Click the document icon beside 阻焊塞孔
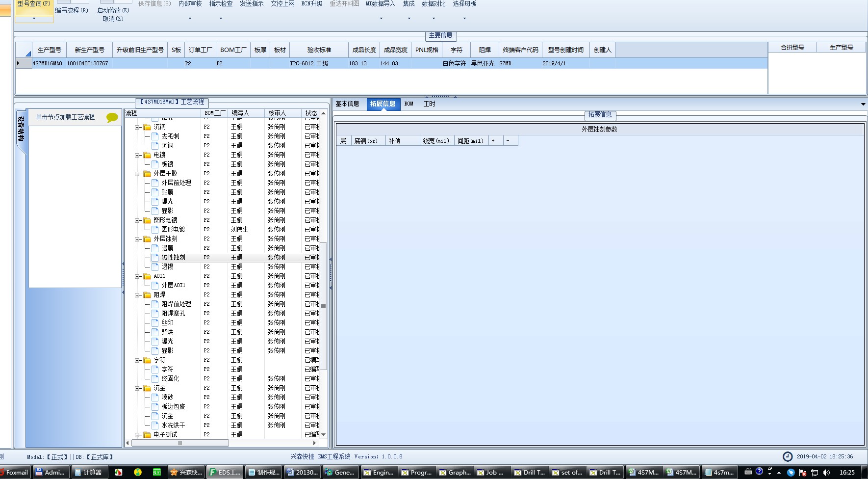This screenshot has height=479, width=868. (155, 313)
